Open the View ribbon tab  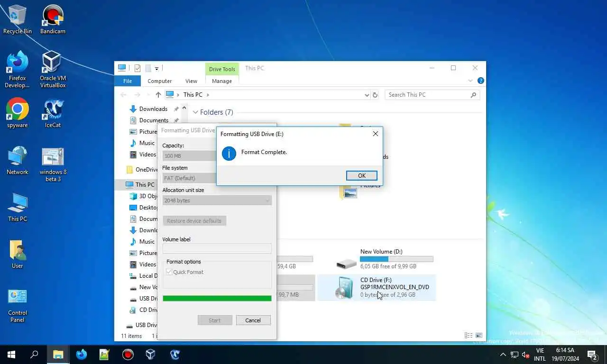191,81
